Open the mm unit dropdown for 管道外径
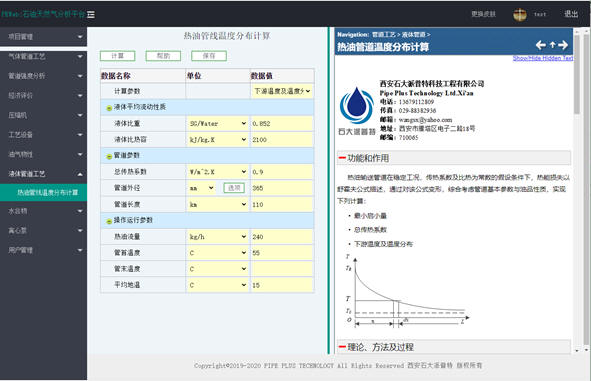591x381 pixels. (x=201, y=188)
